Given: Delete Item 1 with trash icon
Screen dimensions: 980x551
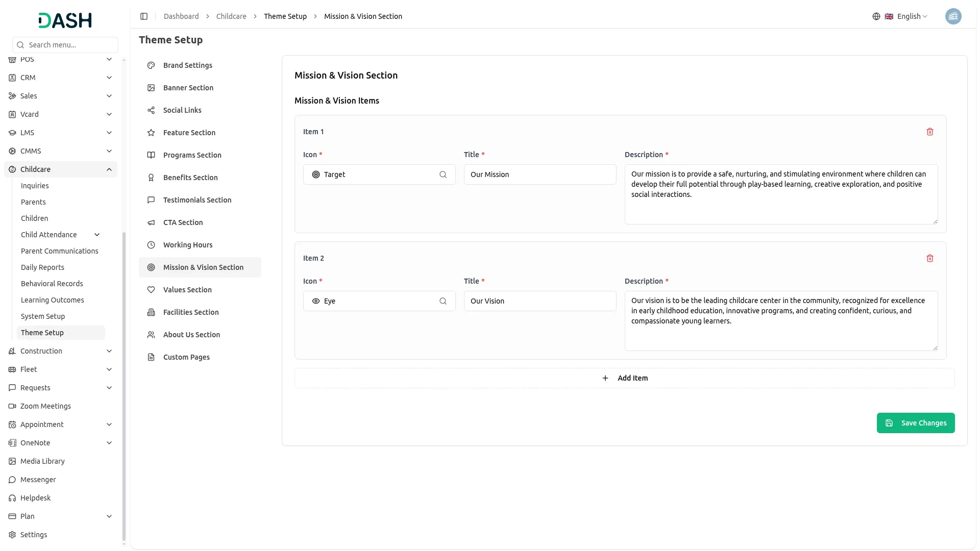Looking at the screenshot, I should click(929, 132).
